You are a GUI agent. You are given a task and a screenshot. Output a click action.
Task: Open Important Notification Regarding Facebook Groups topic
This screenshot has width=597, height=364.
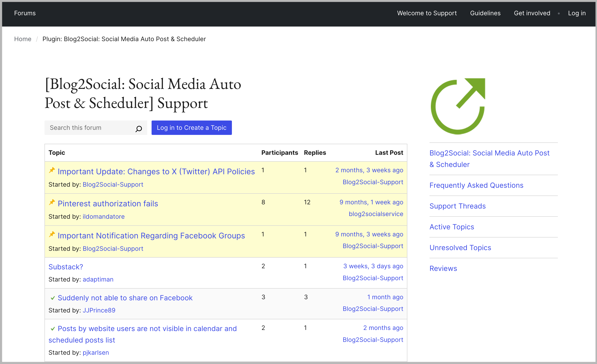click(151, 236)
